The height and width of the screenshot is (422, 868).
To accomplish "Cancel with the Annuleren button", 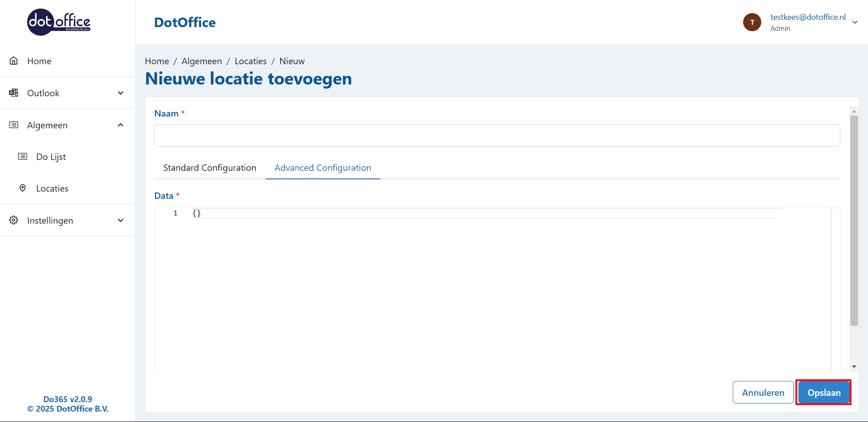I will click(x=763, y=393).
